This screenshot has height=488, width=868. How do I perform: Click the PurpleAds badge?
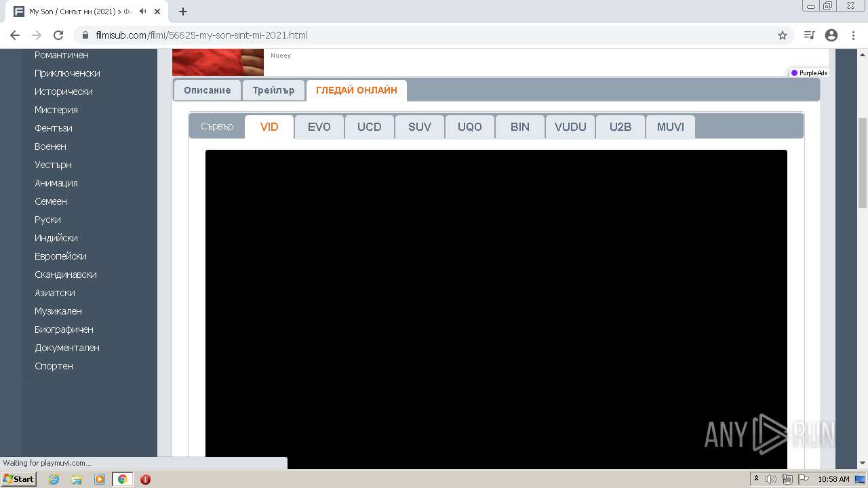point(809,73)
